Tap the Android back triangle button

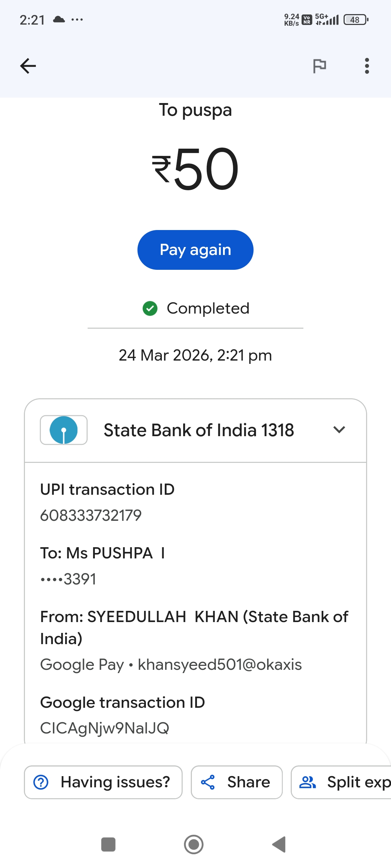click(279, 844)
